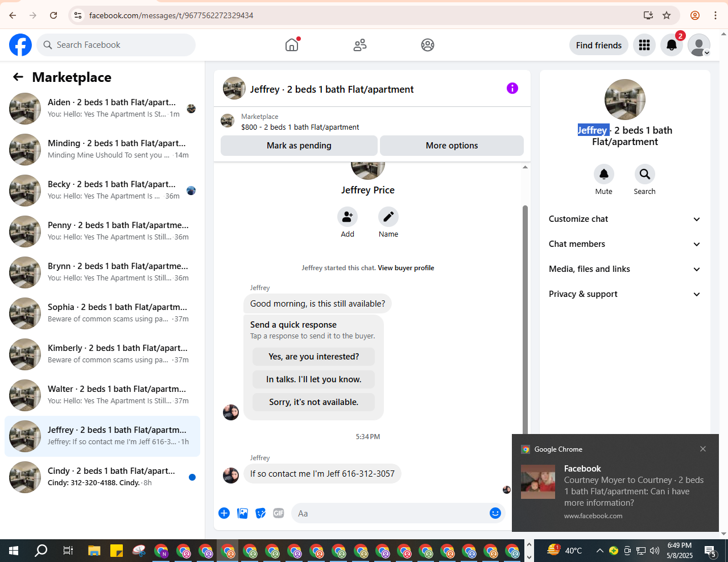The width and height of the screenshot is (728, 562).
Task: Open the emoji picker smiley icon
Action: [495, 513]
